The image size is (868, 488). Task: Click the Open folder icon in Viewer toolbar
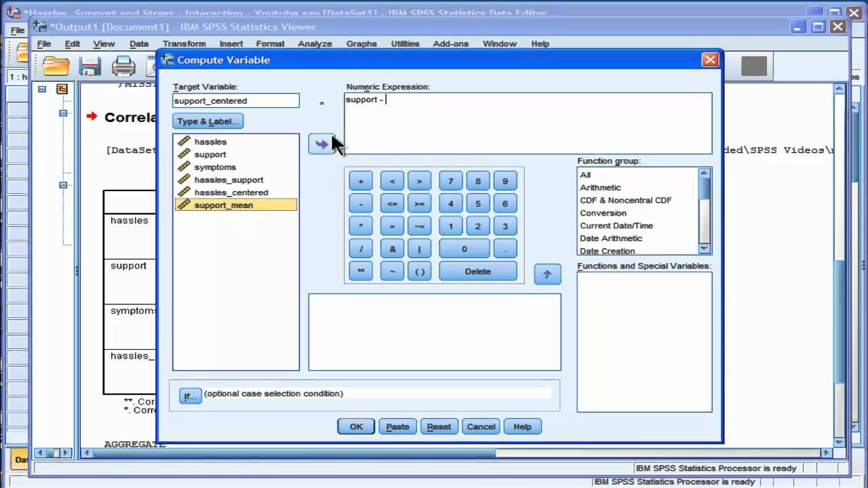click(56, 66)
